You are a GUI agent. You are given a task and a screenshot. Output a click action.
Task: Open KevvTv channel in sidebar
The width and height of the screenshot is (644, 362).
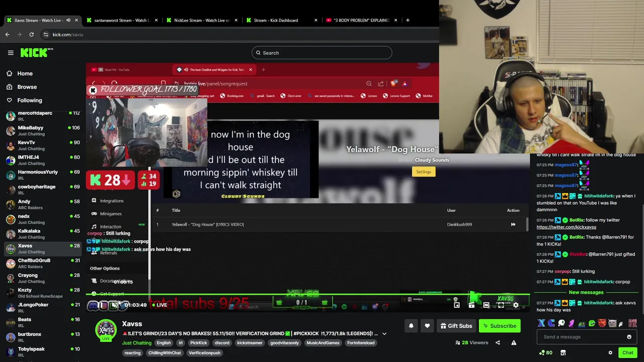click(43, 145)
